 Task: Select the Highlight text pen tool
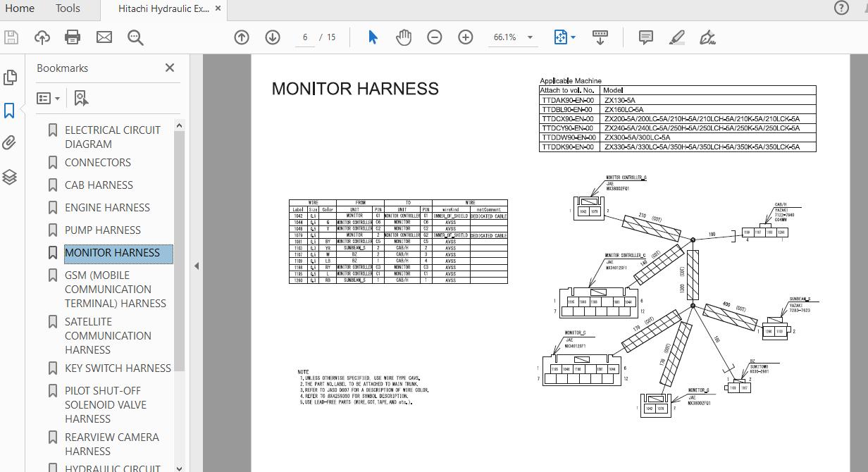tap(677, 37)
